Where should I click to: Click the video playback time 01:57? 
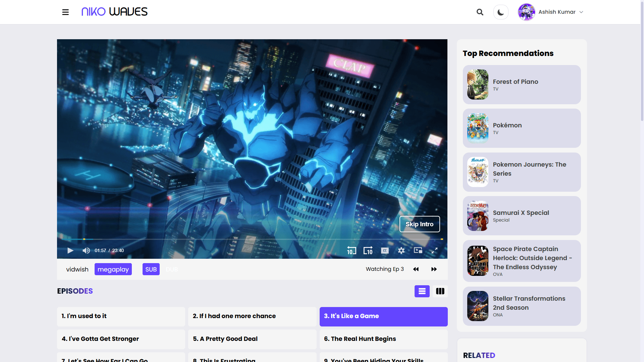click(x=100, y=250)
